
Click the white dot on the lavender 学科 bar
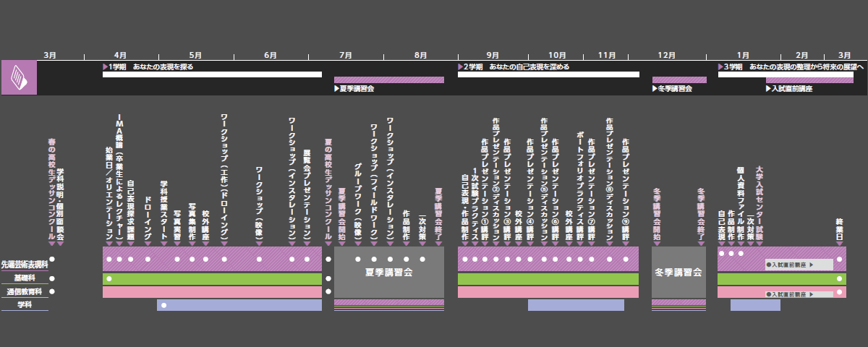pyautogui.click(x=164, y=305)
